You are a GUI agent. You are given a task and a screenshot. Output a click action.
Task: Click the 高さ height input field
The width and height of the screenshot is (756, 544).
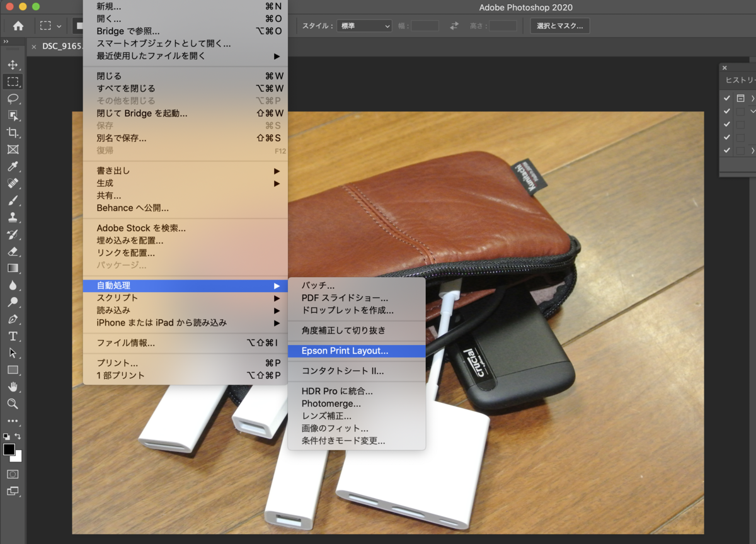(x=503, y=26)
